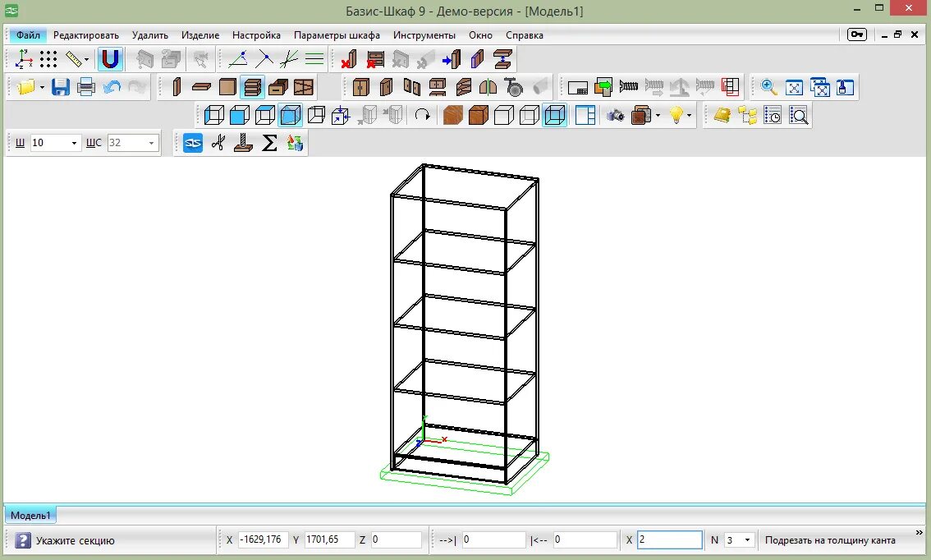
Task: Click the green arrow export panels icon
Action: point(603,87)
